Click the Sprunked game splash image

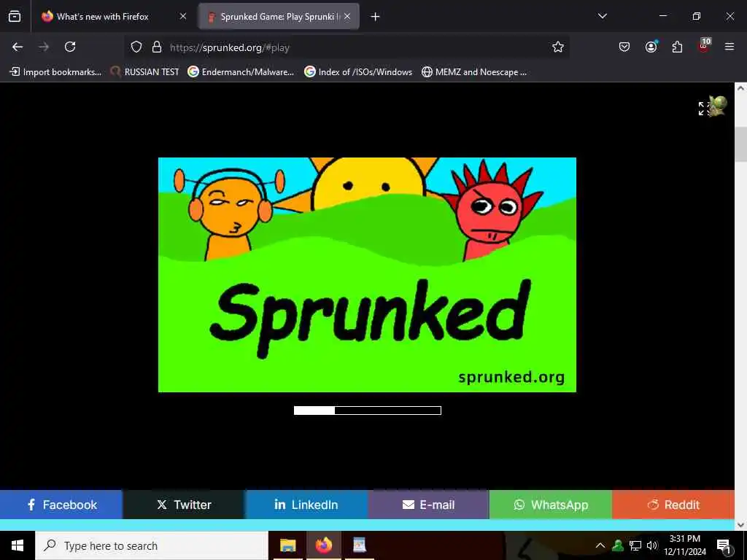click(367, 275)
